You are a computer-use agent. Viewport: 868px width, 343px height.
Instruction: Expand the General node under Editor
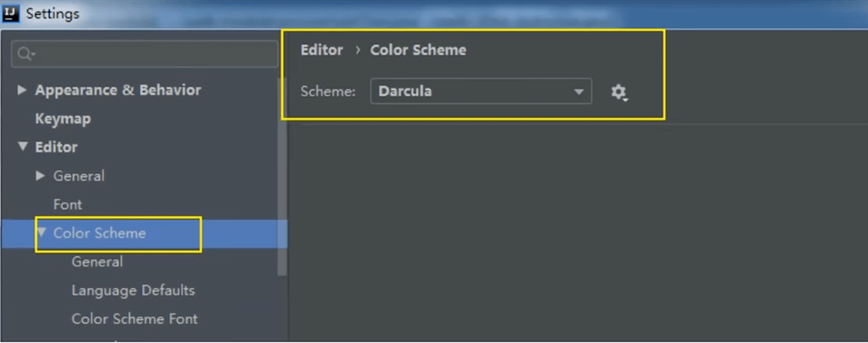[40, 176]
